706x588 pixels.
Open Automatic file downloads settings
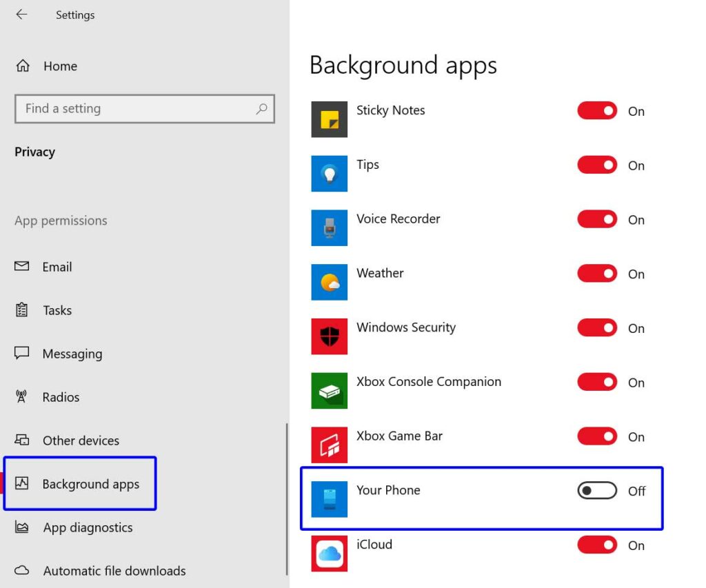[x=114, y=571]
